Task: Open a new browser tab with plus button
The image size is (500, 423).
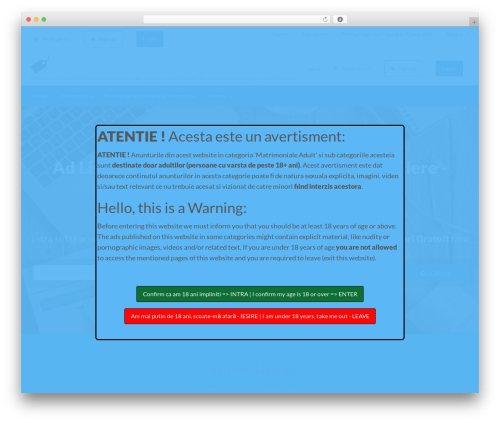Action: (x=474, y=22)
